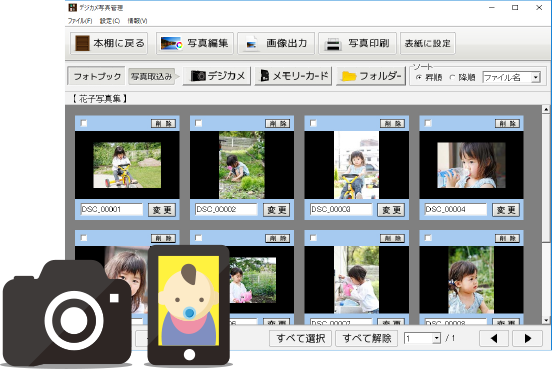Image resolution: width=555 pixels, height=375 pixels.
Task: Open the page number dropdown
Action: (x=436, y=338)
